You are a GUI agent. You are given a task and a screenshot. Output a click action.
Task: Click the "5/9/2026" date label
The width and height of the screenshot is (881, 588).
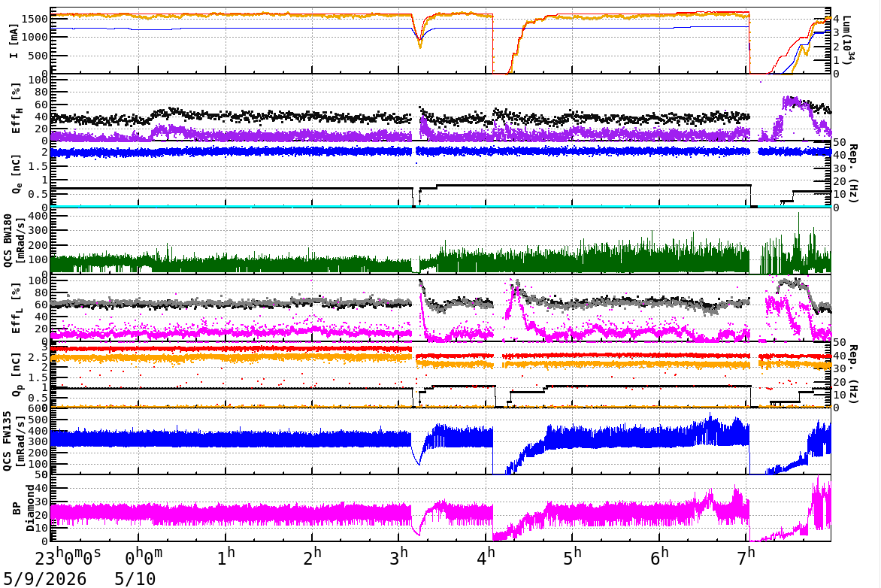(45, 579)
